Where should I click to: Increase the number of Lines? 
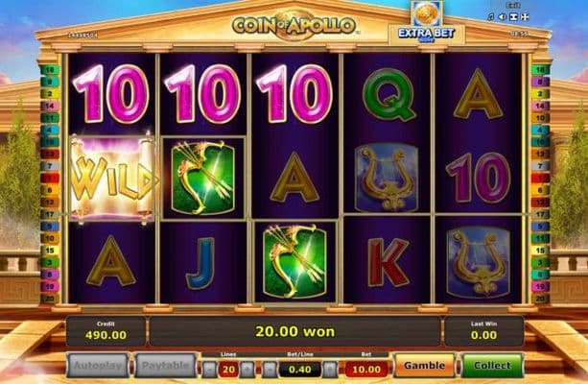[x=247, y=370]
